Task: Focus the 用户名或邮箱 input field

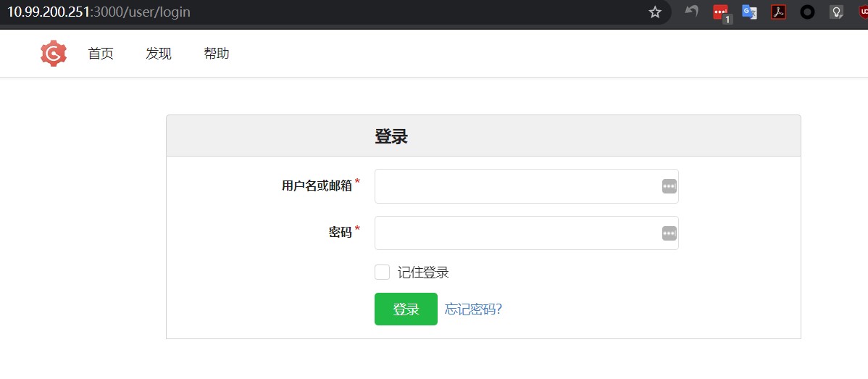Action: 516,186
